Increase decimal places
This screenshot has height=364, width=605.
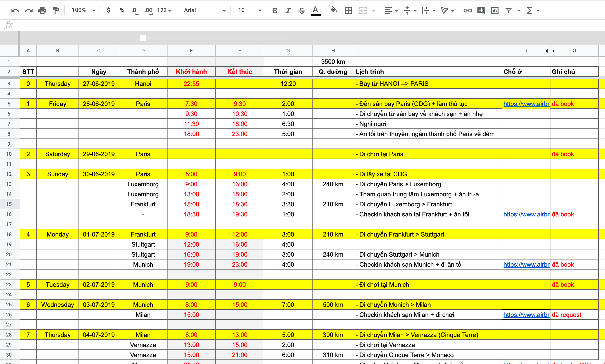[148, 10]
